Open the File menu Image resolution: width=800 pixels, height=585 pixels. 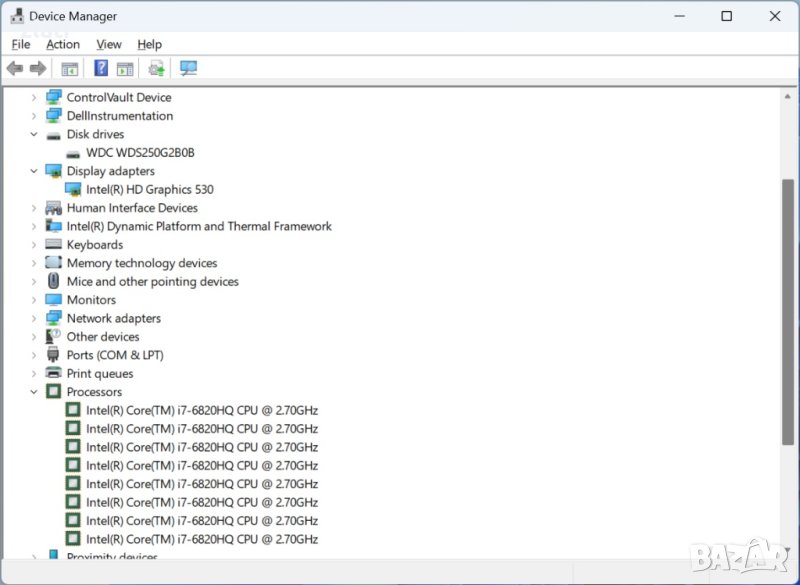(x=21, y=44)
